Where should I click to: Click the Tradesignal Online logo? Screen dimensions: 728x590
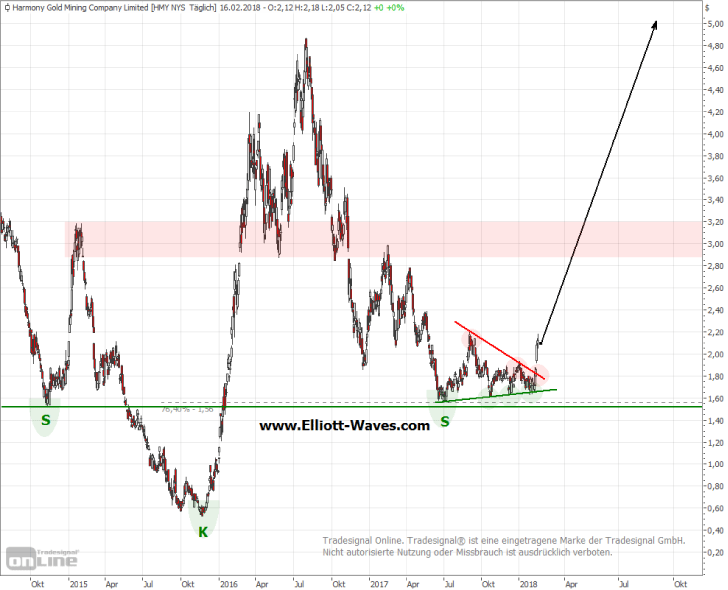coord(42,558)
